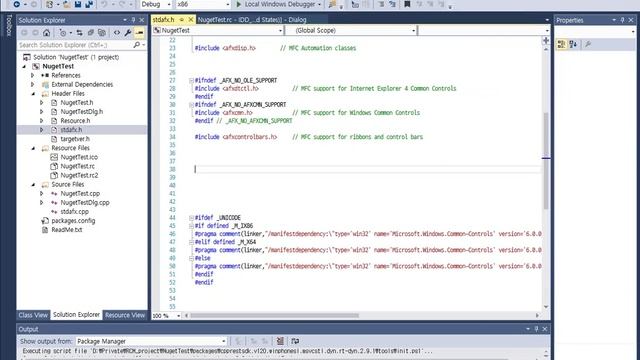Click Auto Hide pin on Properties panel
The image size is (640, 360).
point(622,20)
